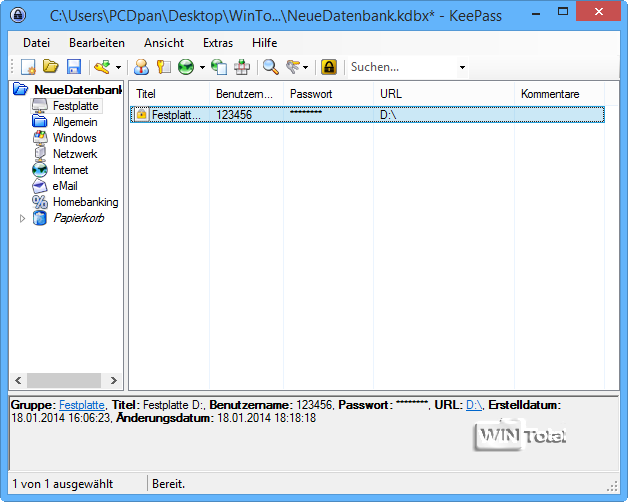Click the group tree horizontal scrollbar thumb
The width and height of the screenshot is (628, 502).
[x=64, y=380]
